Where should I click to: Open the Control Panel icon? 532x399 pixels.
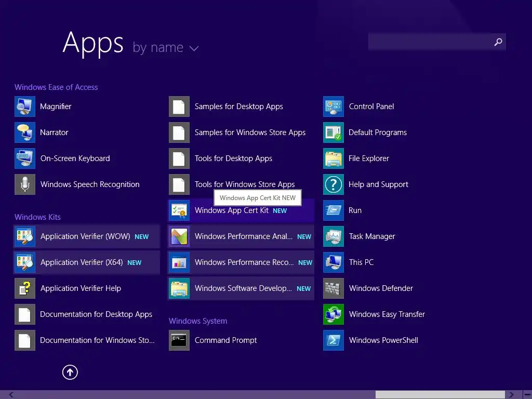334,107
